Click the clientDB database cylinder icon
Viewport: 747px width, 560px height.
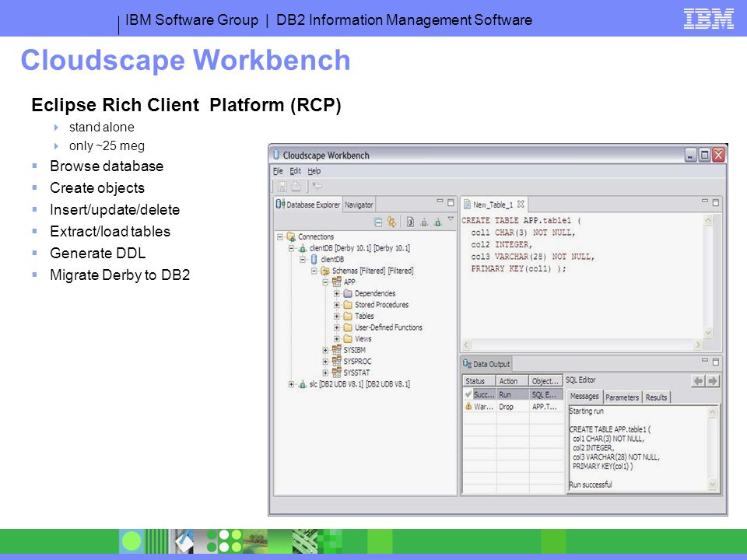coord(314,260)
